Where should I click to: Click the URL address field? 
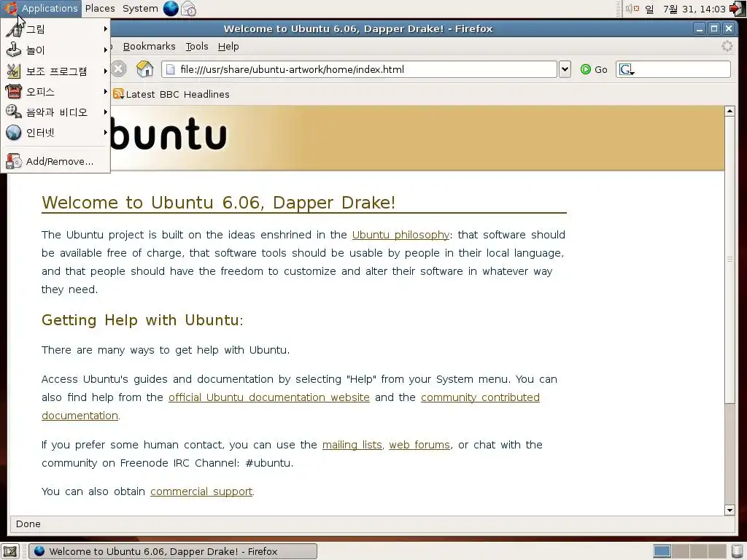click(359, 69)
